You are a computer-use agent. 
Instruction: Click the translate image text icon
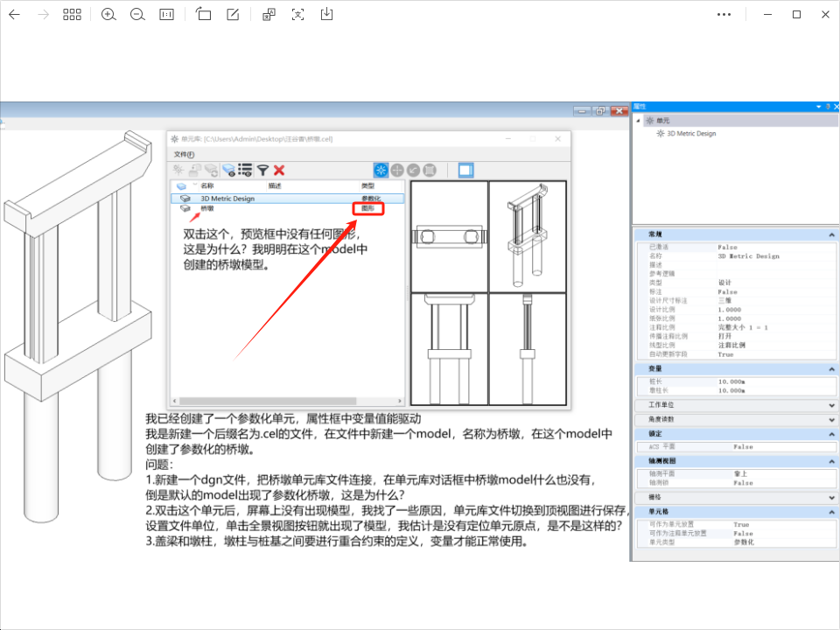(269, 15)
